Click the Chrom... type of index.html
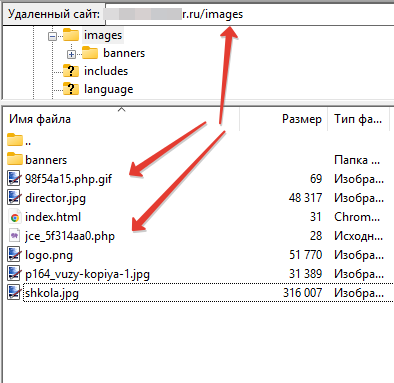 357,217
